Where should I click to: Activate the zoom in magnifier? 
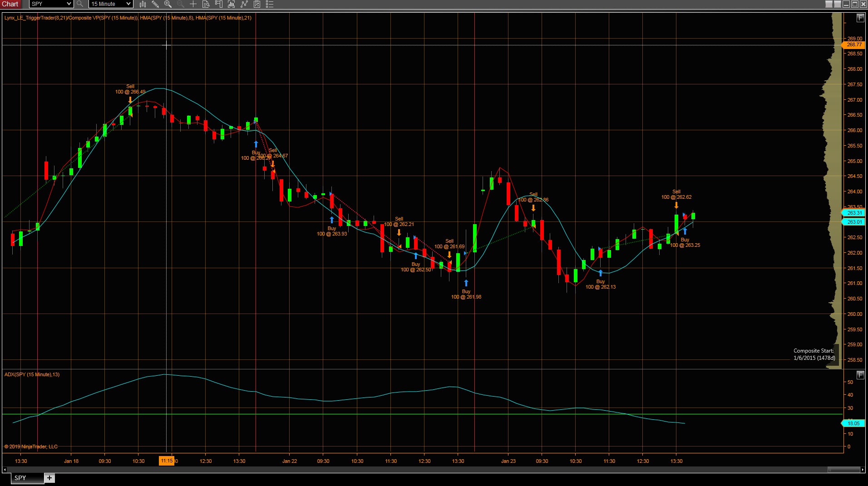point(168,4)
